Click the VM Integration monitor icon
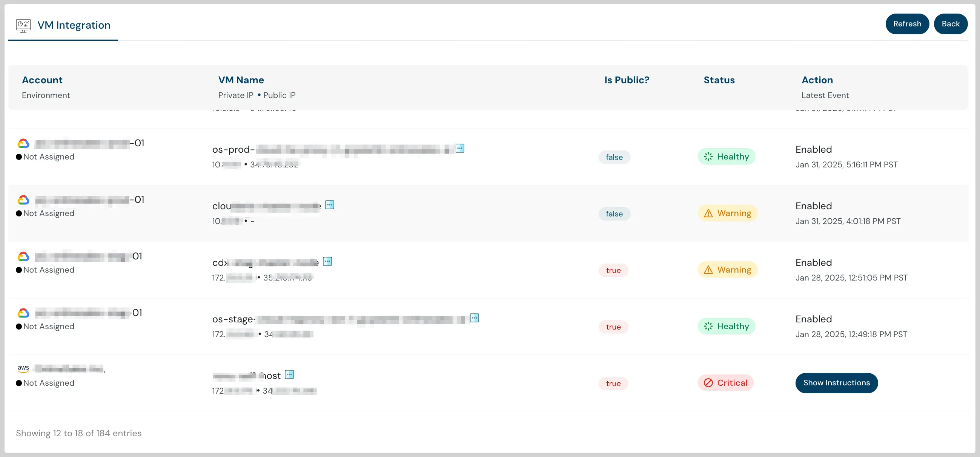Image resolution: width=980 pixels, height=457 pixels. [x=23, y=25]
